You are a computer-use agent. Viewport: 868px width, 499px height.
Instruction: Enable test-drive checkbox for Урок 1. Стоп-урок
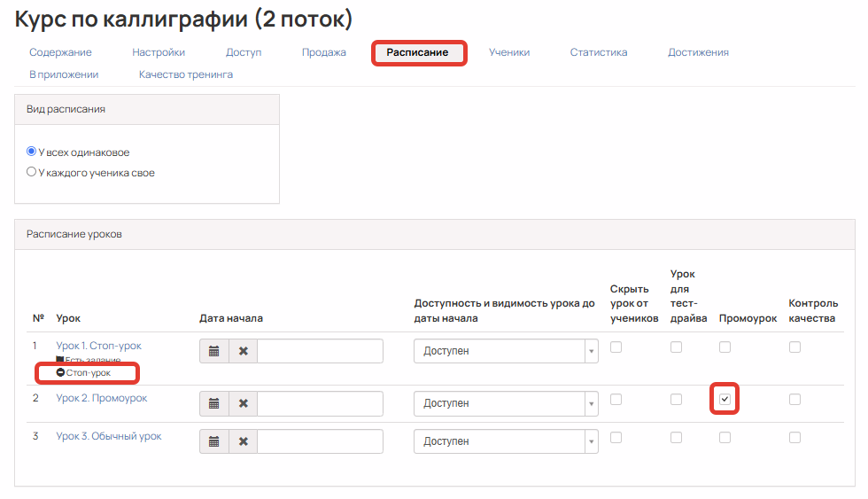pos(676,347)
